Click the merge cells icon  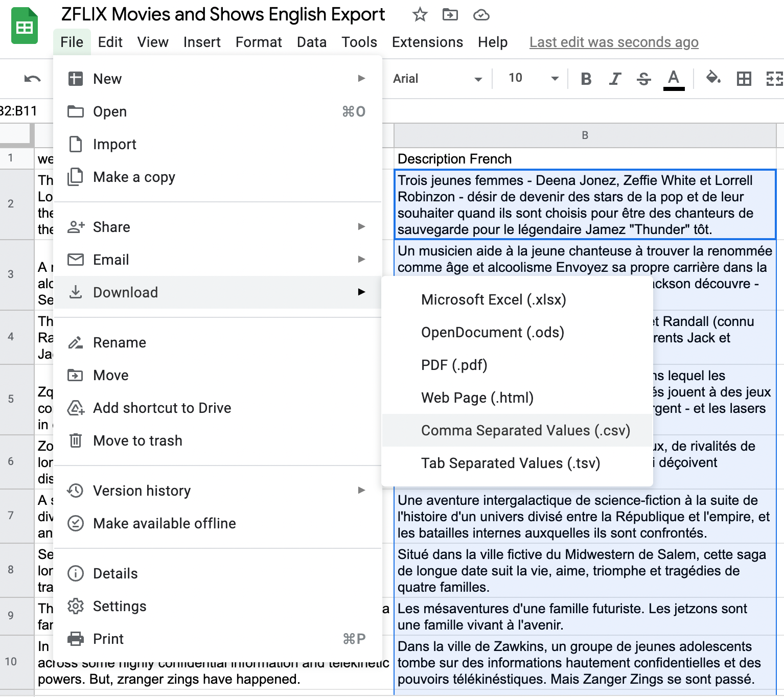[x=774, y=79]
